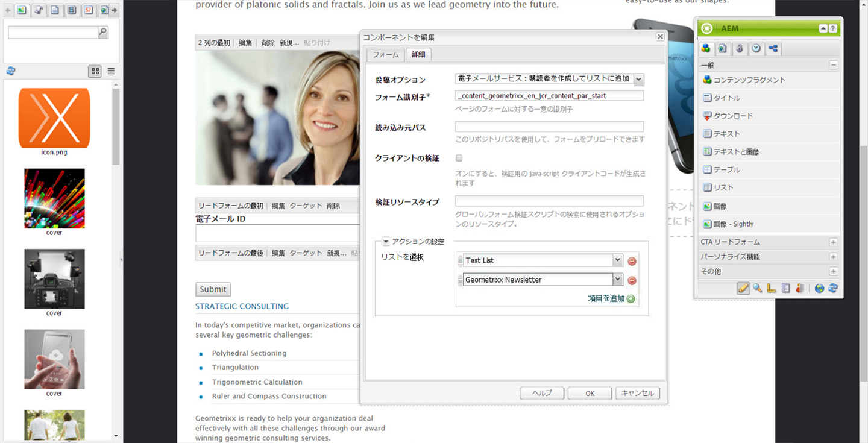Open Client Context icon in sidekick
This screenshot has width=868, height=443.
coord(799,288)
